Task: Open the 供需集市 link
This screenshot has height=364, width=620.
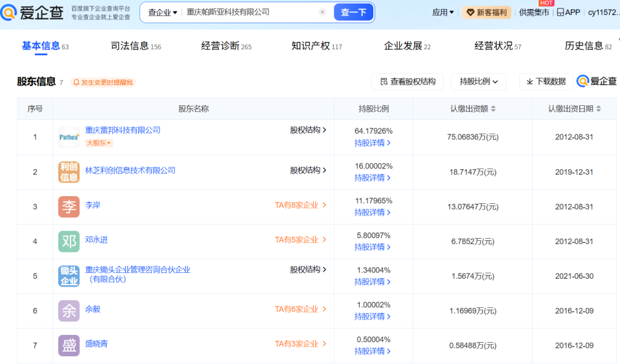Action: (534, 13)
